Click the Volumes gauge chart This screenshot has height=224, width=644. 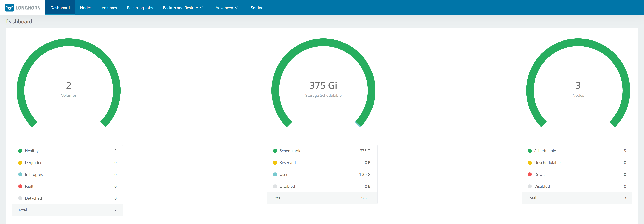point(69,83)
